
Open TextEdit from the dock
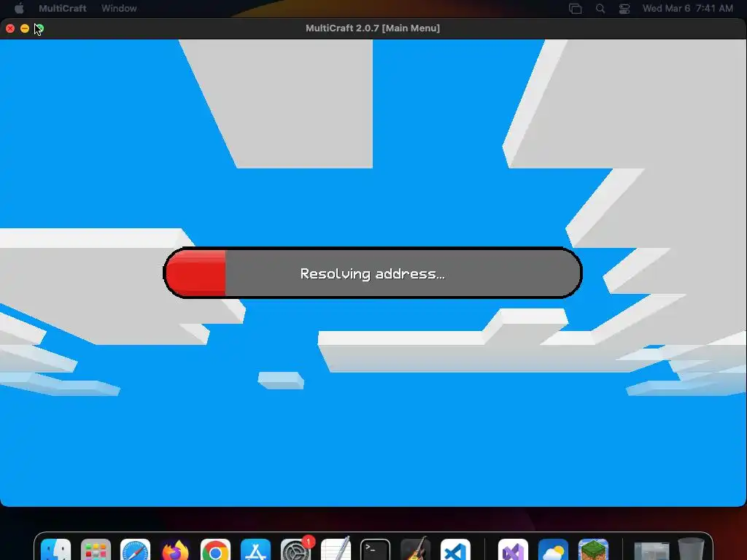[x=336, y=551]
